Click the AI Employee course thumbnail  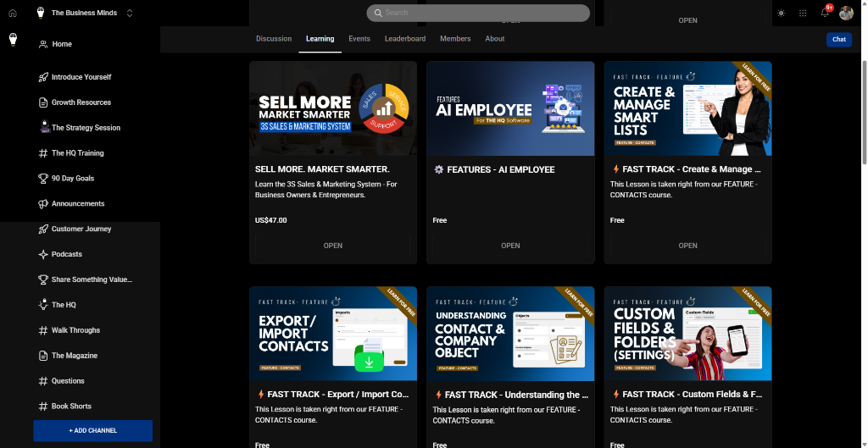point(510,108)
